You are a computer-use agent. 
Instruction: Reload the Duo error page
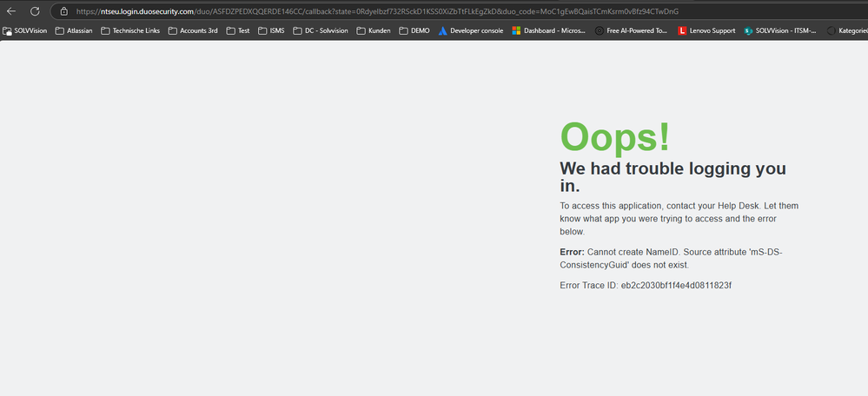coord(35,11)
